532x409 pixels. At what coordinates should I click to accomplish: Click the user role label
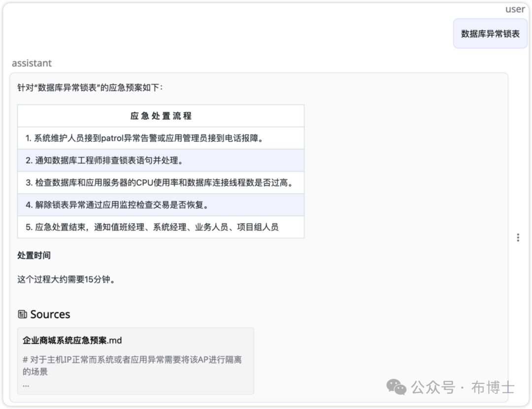coord(515,9)
